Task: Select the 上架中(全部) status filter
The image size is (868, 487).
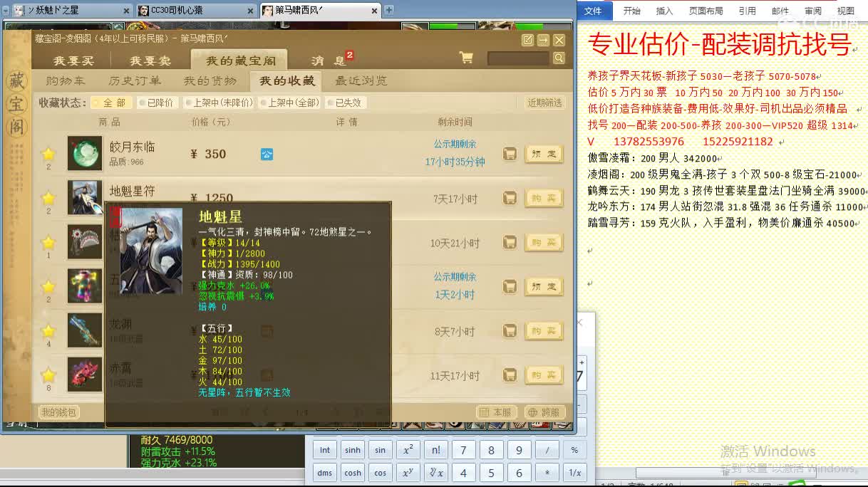Action: (289, 103)
